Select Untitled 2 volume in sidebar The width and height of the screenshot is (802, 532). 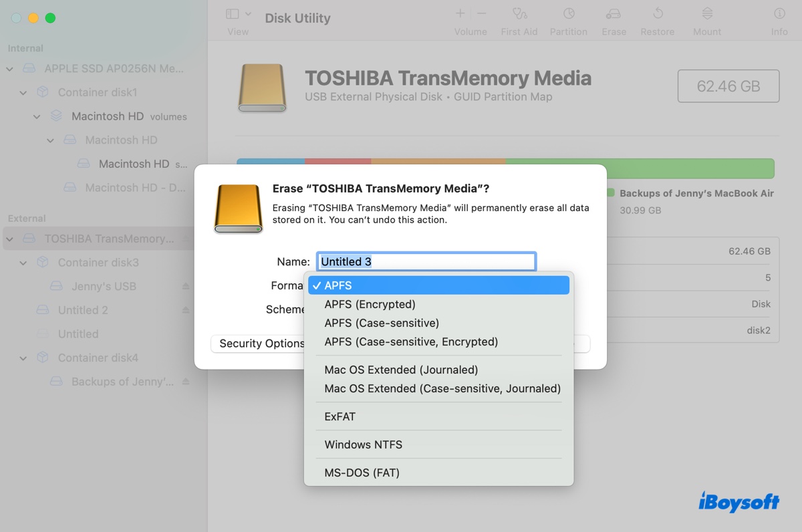[83, 310]
